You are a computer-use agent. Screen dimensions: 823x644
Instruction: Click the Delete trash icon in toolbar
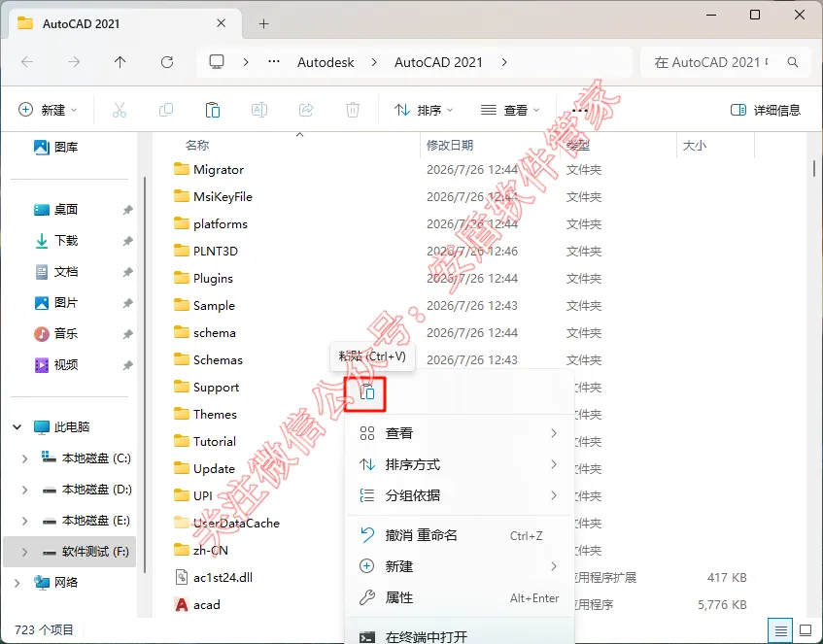(x=353, y=110)
